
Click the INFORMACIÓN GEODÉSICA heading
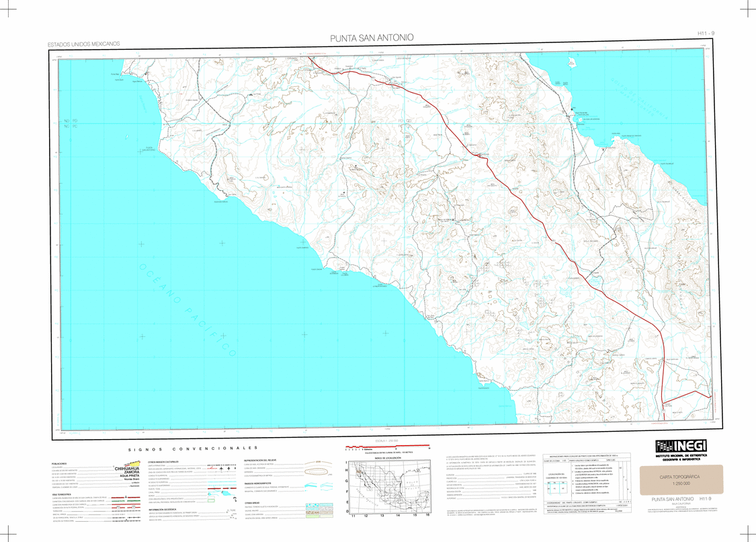tap(162, 509)
